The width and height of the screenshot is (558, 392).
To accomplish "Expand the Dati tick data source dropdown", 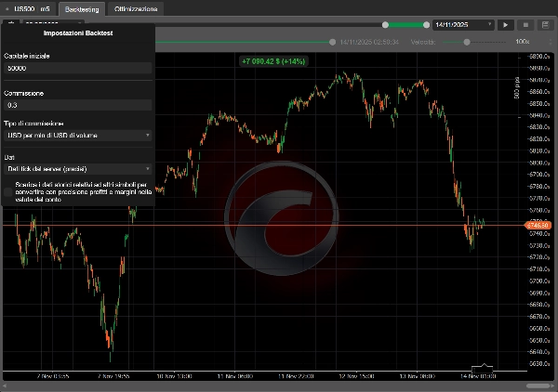I will pyautogui.click(x=78, y=169).
